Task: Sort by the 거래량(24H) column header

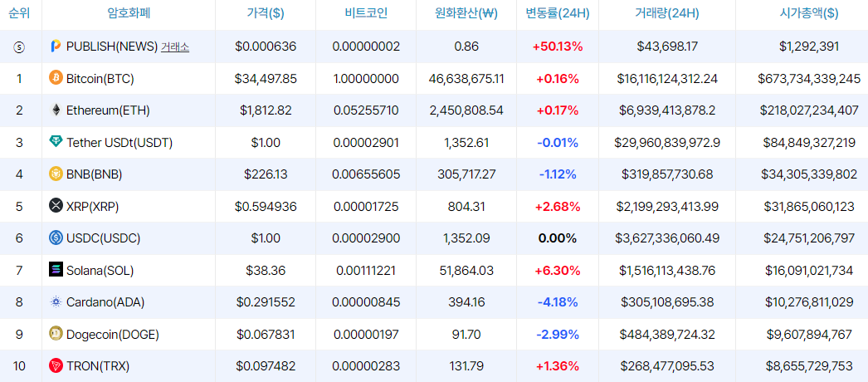Action: click(667, 13)
